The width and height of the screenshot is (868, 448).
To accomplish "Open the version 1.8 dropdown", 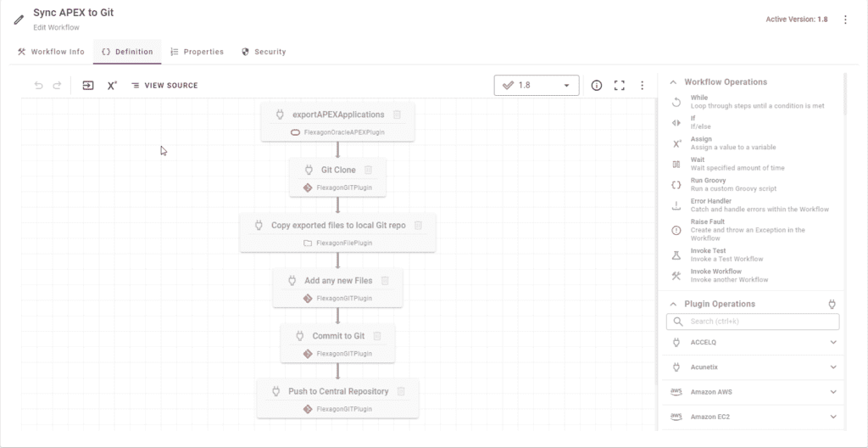I will tap(537, 86).
